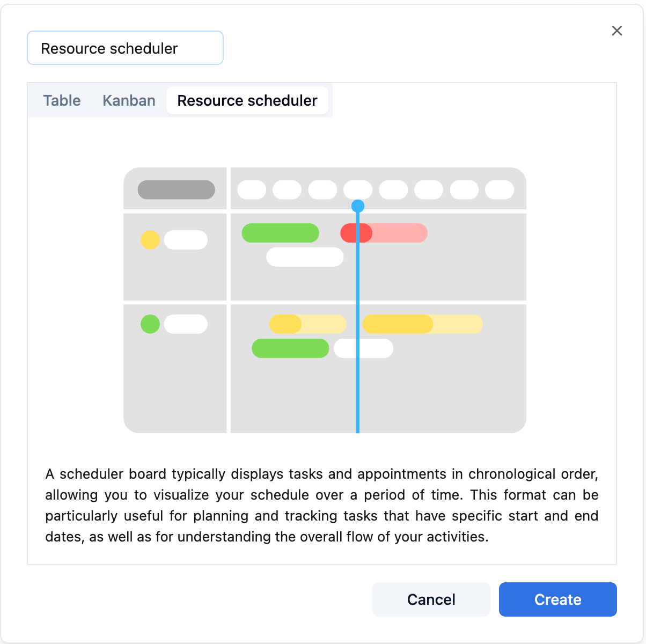Click the green task bar in the second row
The height and width of the screenshot is (644, 646).
tap(290, 348)
